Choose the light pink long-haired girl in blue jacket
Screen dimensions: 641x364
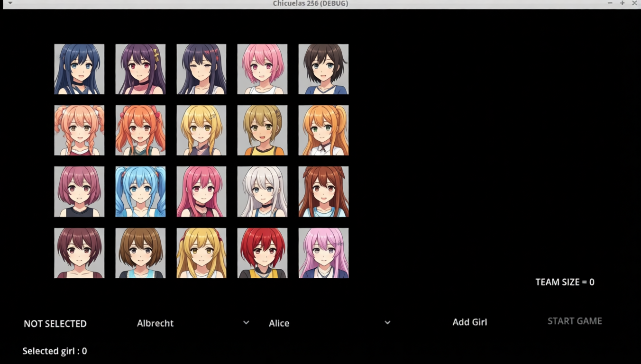[x=323, y=253]
